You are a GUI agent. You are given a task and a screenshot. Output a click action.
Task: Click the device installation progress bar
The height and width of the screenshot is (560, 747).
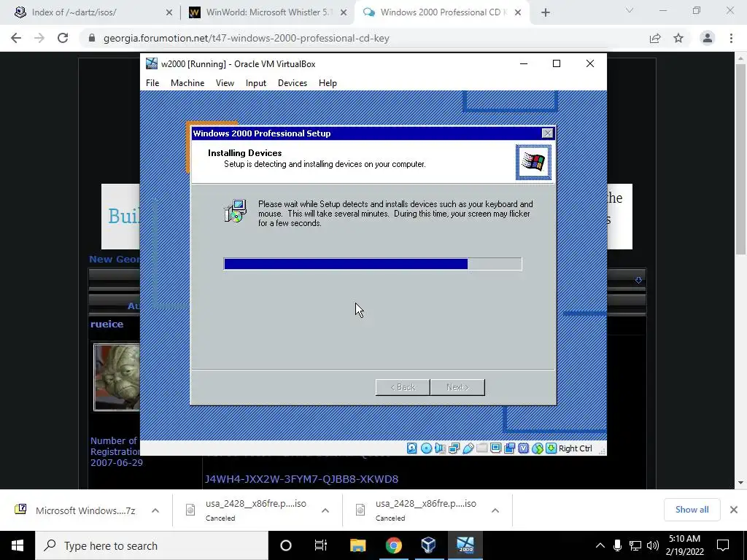pos(373,264)
